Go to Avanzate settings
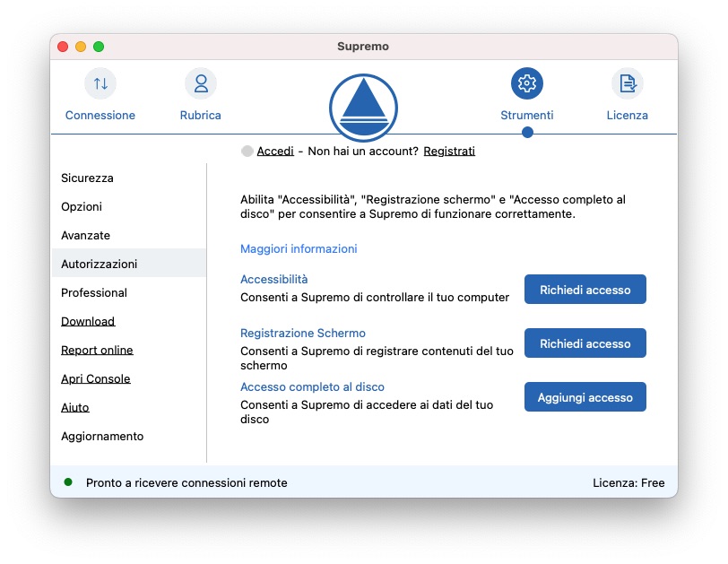Image resolution: width=728 pixels, height=564 pixels. point(129,235)
